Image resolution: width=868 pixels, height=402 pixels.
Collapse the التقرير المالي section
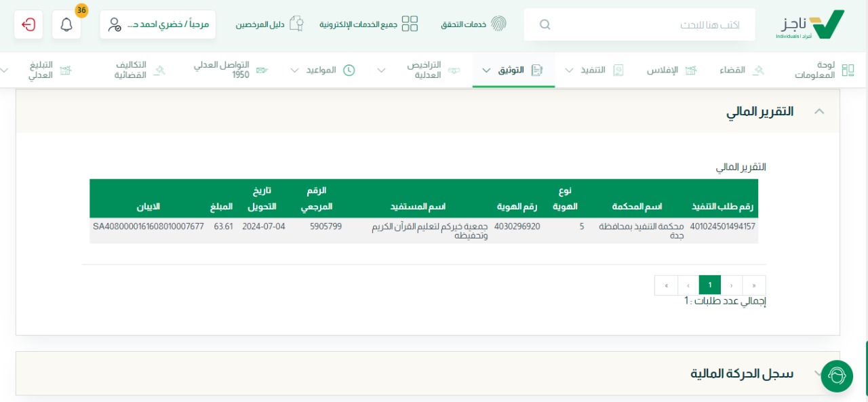[x=819, y=111]
